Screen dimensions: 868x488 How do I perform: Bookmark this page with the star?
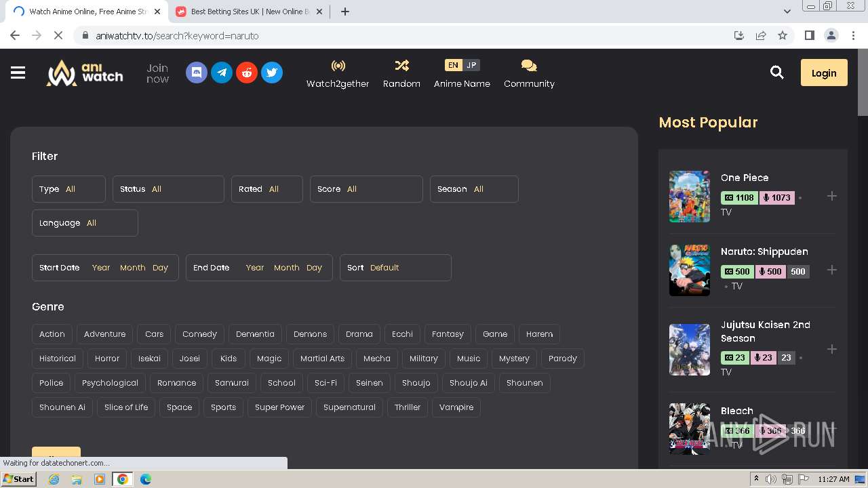783,35
